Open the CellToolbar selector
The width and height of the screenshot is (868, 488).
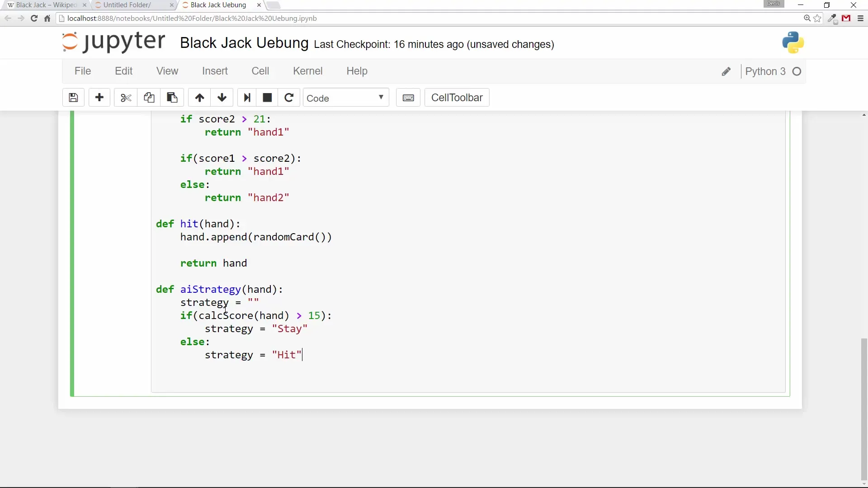(x=457, y=98)
